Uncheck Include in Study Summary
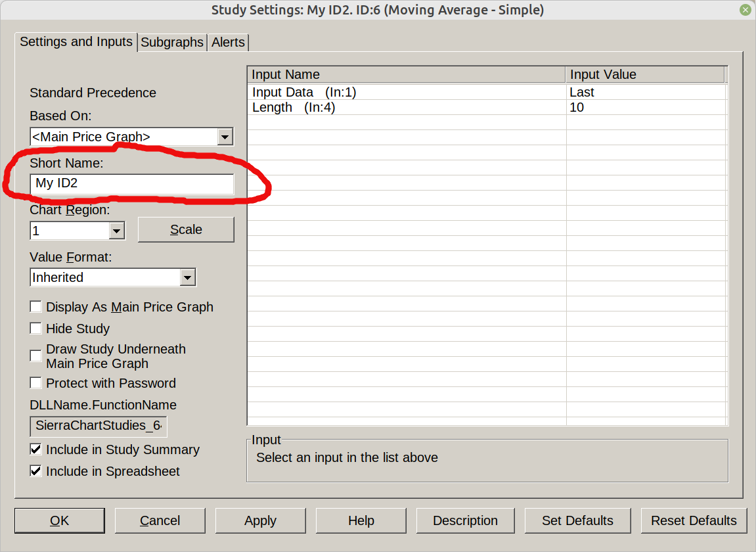 (35, 449)
